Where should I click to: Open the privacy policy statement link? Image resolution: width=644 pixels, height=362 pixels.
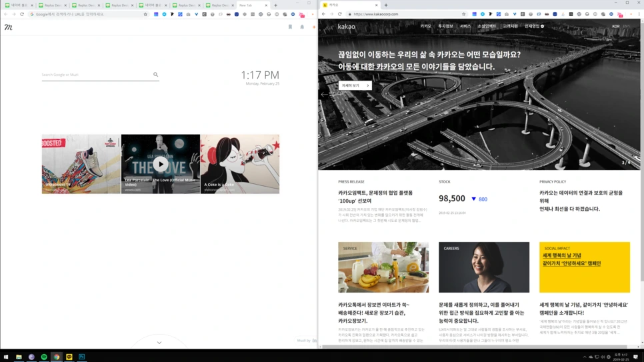click(x=581, y=201)
